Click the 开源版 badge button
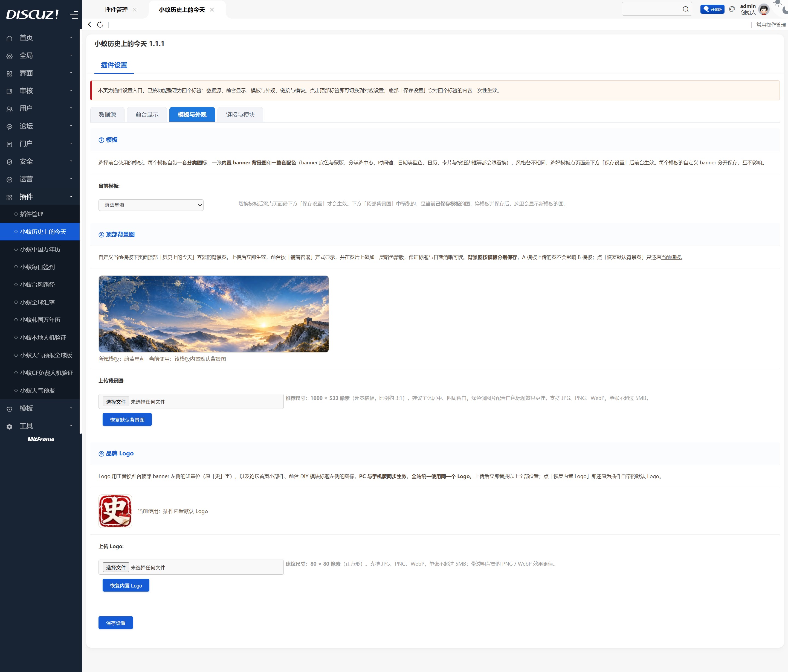 tap(712, 9)
